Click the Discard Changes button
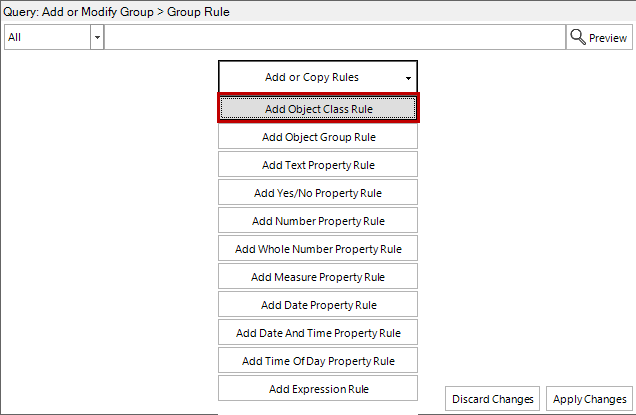This screenshot has height=415, width=636. [492, 399]
